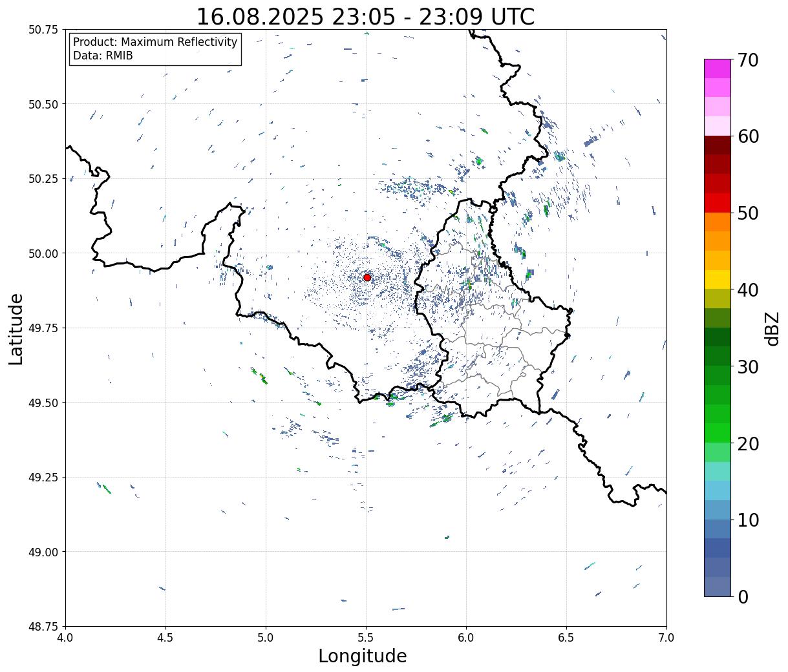This screenshot has height=672, width=788.
Task: Click the colorbar tick label "70"
Action: (x=747, y=60)
